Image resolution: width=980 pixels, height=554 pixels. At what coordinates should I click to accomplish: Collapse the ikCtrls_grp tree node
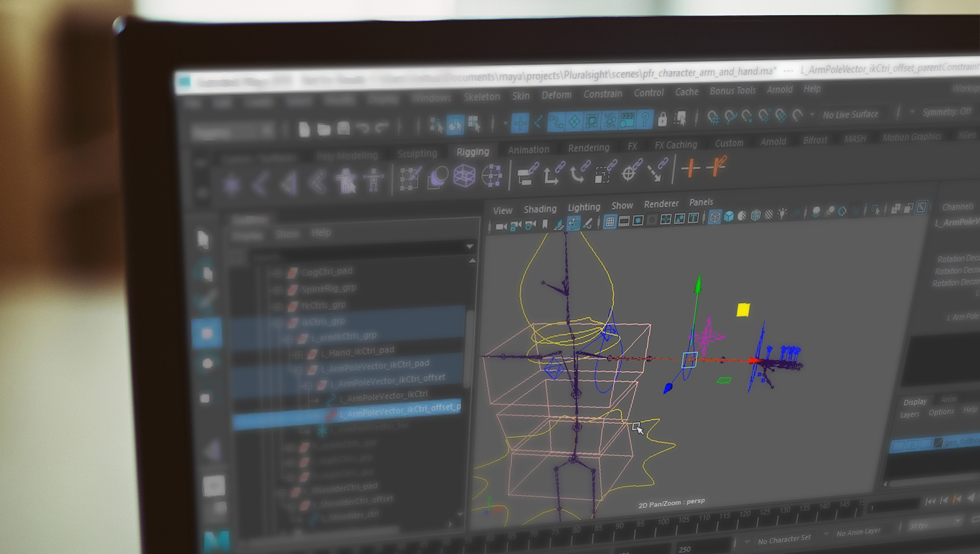coord(279,323)
